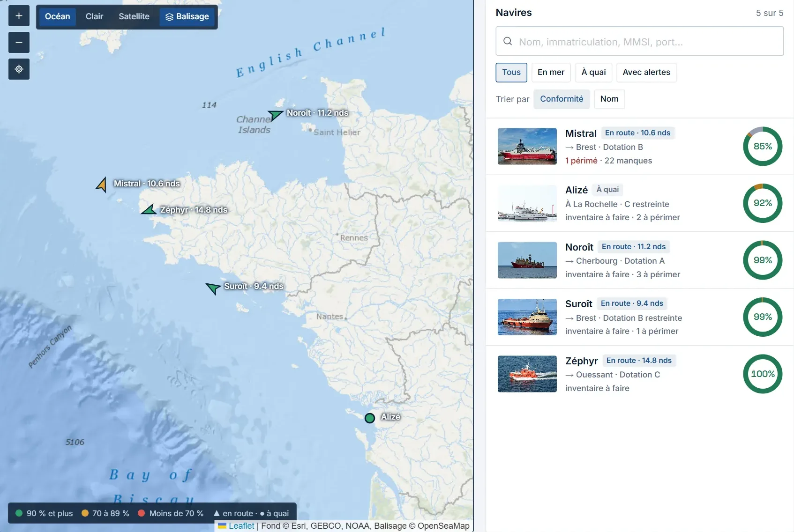Image resolution: width=794 pixels, height=532 pixels.
Task: Focus the ship search field
Action: (x=640, y=41)
